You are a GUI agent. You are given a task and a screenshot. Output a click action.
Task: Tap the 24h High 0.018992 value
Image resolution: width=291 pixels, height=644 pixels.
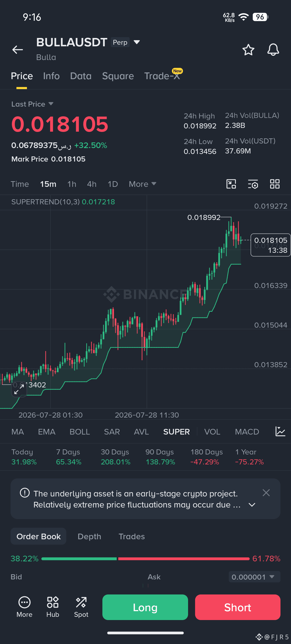coord(200,126)
